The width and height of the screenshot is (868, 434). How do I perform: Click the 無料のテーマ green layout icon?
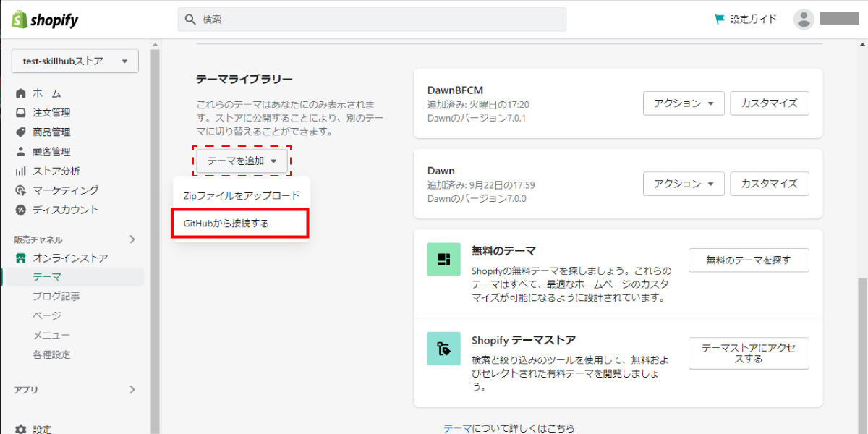pos(443,260)
